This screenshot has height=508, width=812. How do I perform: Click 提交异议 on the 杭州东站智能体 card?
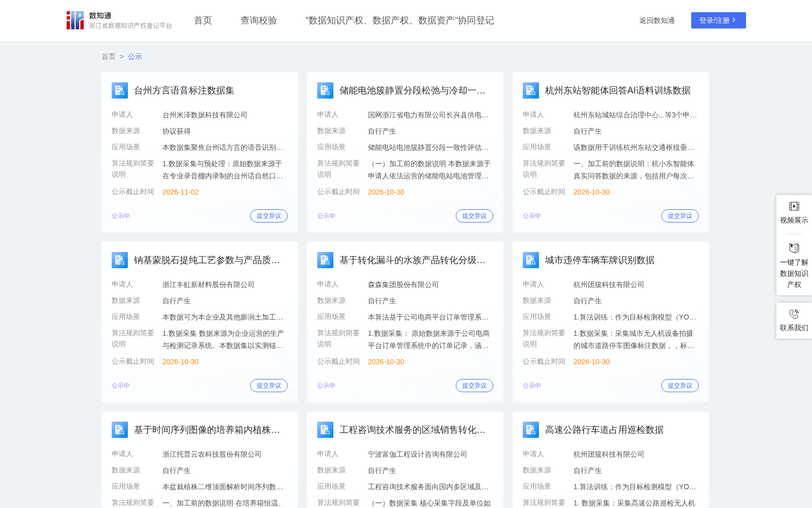click(680, 216)
